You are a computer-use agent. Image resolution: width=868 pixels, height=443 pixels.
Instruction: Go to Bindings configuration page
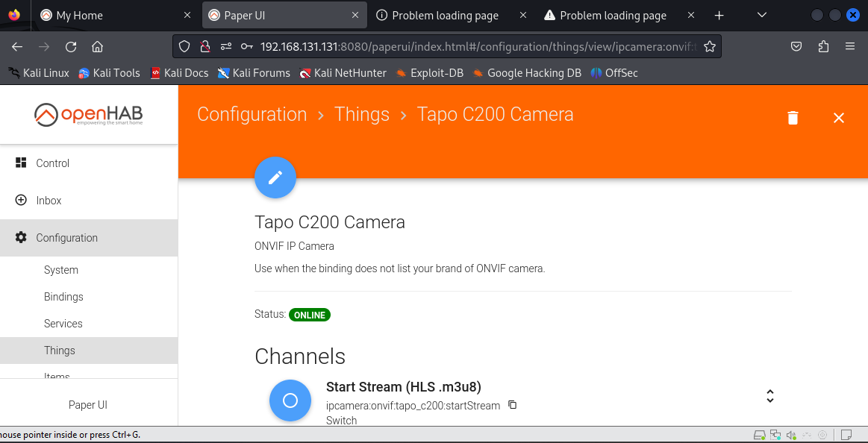point(63,297)
